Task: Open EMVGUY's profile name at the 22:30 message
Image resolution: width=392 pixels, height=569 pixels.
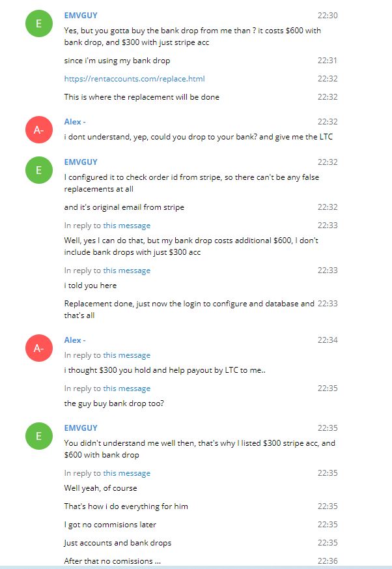Action: tap(81, 15)
